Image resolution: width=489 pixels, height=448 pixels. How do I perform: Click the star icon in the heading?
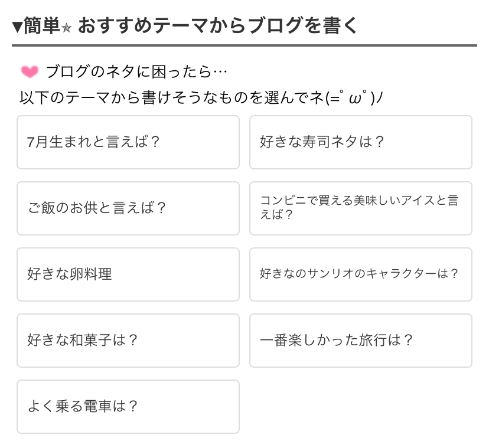pyautogui.click(x=66, y=28)
